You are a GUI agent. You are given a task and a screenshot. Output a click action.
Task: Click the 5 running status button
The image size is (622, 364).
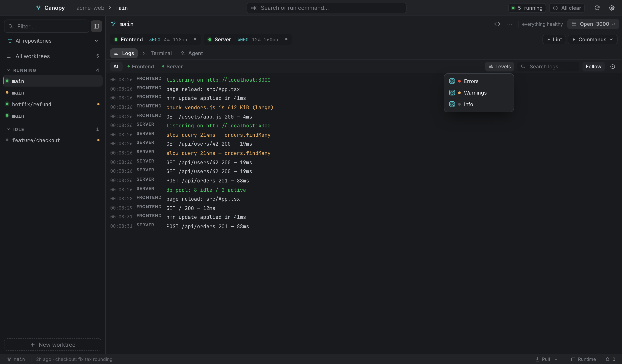tap(527, 8)
